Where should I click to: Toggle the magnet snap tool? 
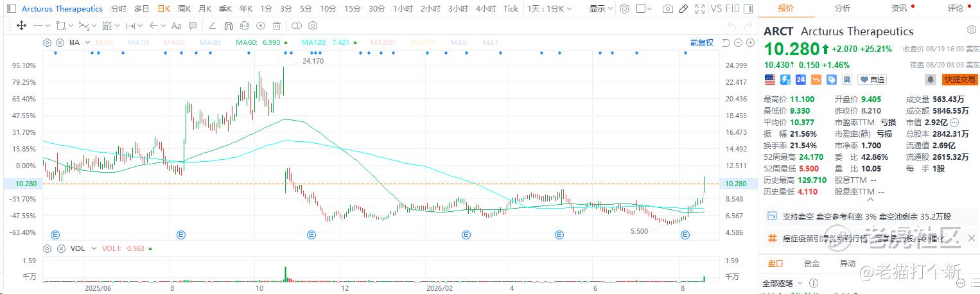[228, 26]
